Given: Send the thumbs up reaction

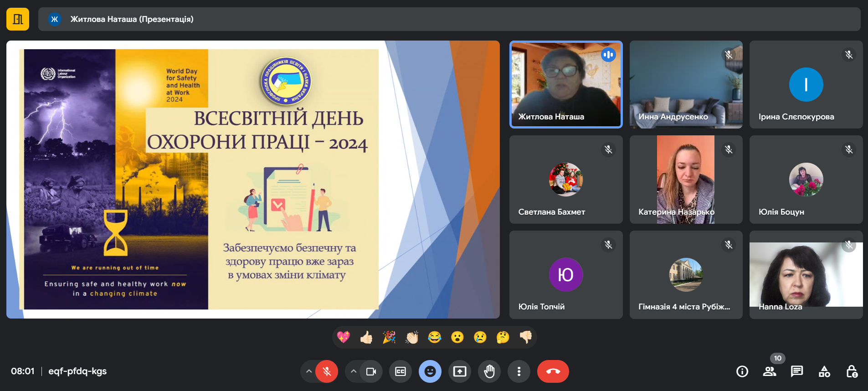Looking at the screenshot, I should click(366, 337).
